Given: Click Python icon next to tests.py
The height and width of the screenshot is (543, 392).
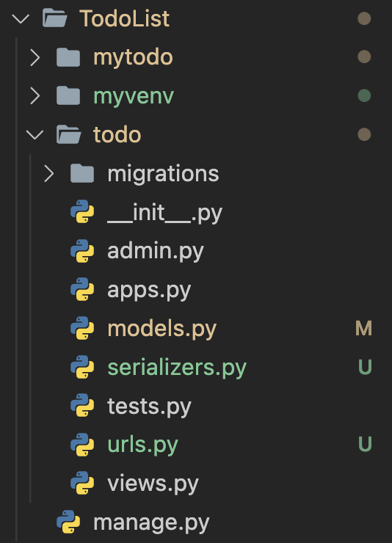Looking at the screenshot, I should point(82,405).
